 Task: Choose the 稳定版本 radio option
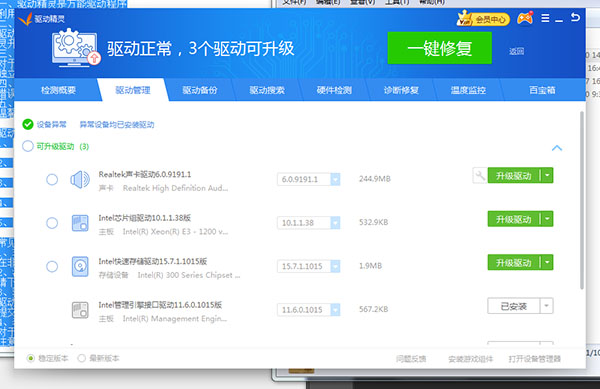click(31, 358)
